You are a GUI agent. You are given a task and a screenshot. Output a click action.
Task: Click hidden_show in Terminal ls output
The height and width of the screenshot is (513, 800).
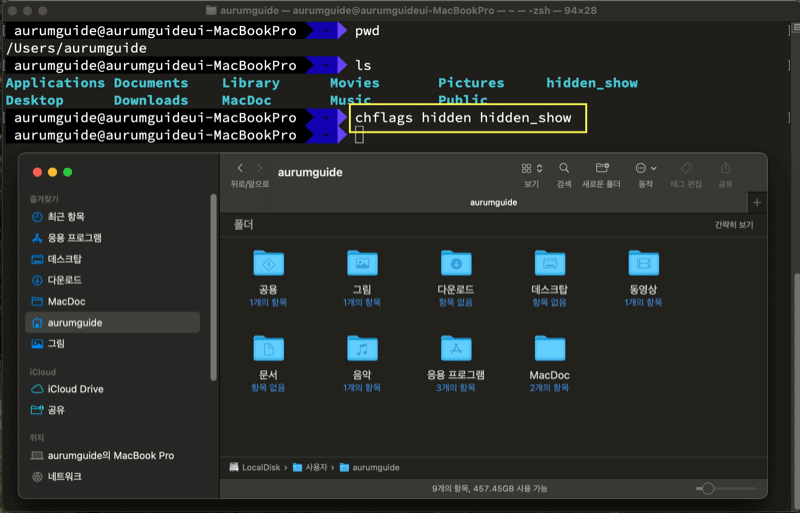tap(592, 83)
